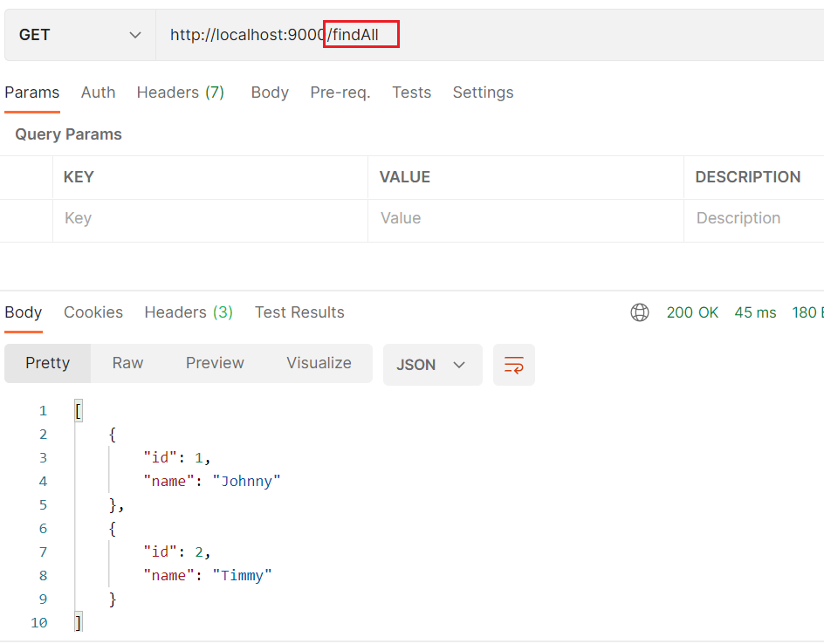Switch to the Params tab
This screenshot has width=824, height=644.
32,92
